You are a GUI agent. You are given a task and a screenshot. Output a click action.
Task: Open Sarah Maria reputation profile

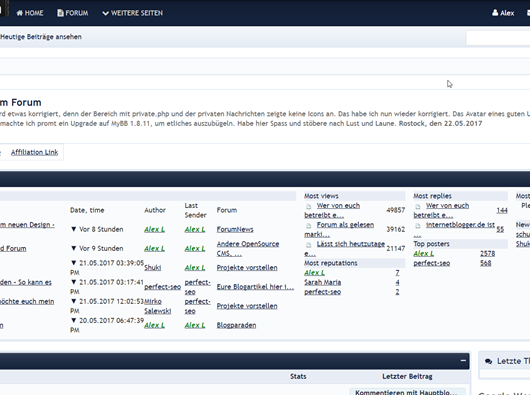click(322, 282)
